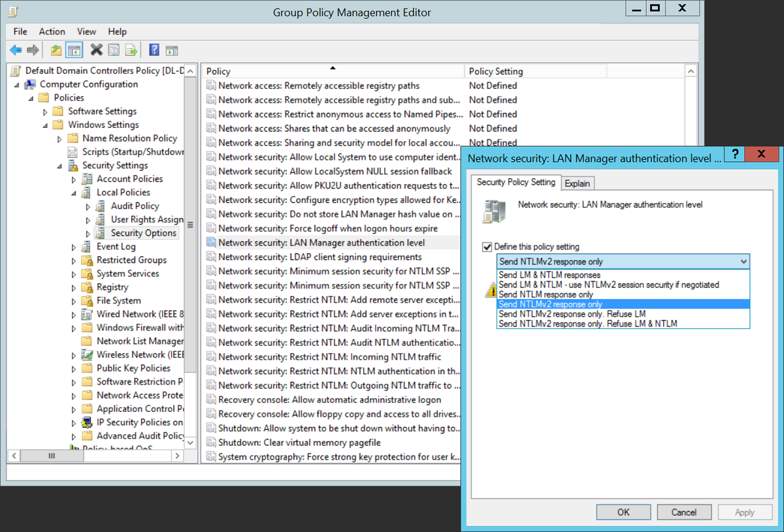Image resolution: width=784 pixels, height=532 pixels.
Task: Select the Security Policy Setting tab
Action: (516, 182)
